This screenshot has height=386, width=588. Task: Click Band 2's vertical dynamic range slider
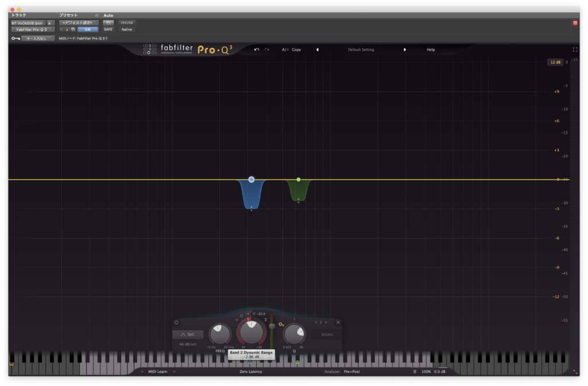tap(271, 327)
